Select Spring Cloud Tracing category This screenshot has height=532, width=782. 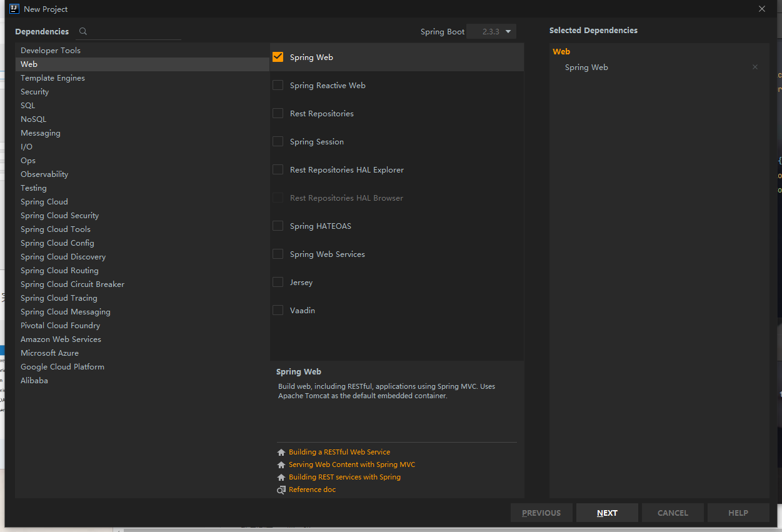[x=143, y=298]
